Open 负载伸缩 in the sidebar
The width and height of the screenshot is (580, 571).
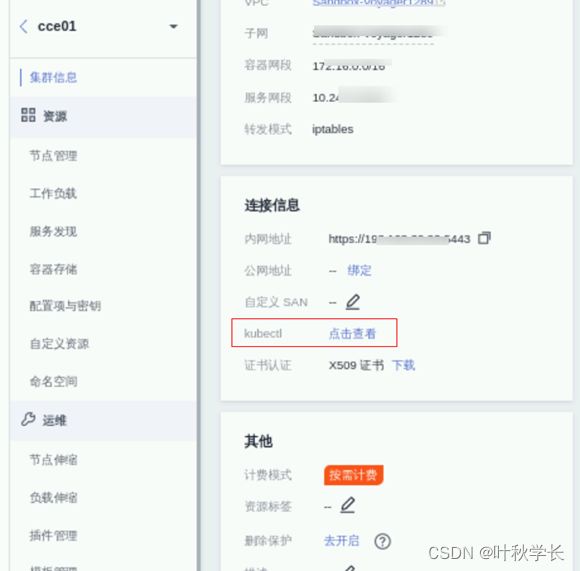point(53,498)
